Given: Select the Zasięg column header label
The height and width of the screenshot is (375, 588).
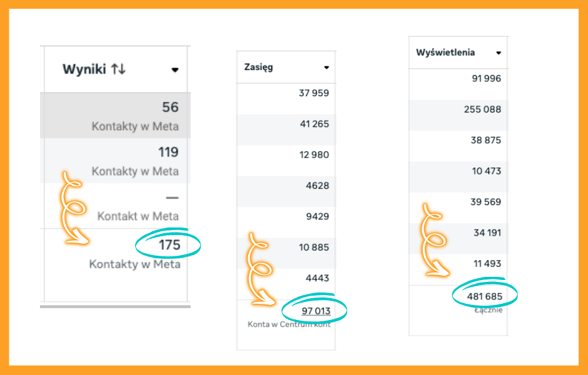Looking at the screenshot, I should click(x=258, y=67).
